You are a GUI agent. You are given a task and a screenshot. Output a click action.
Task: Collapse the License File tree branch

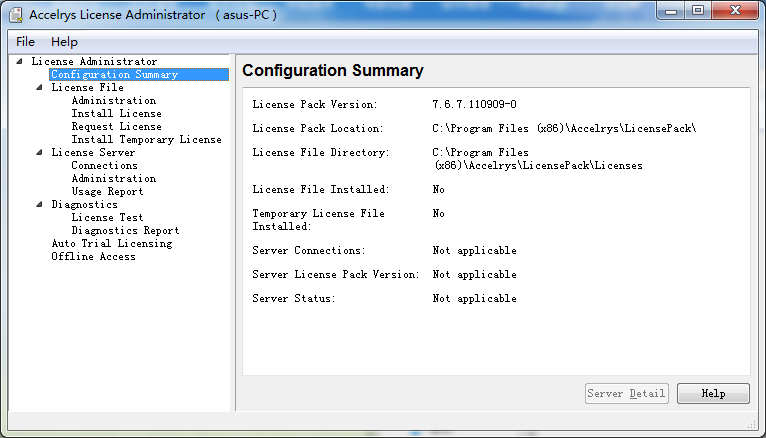pyautogui.click(x=40, y=88)
